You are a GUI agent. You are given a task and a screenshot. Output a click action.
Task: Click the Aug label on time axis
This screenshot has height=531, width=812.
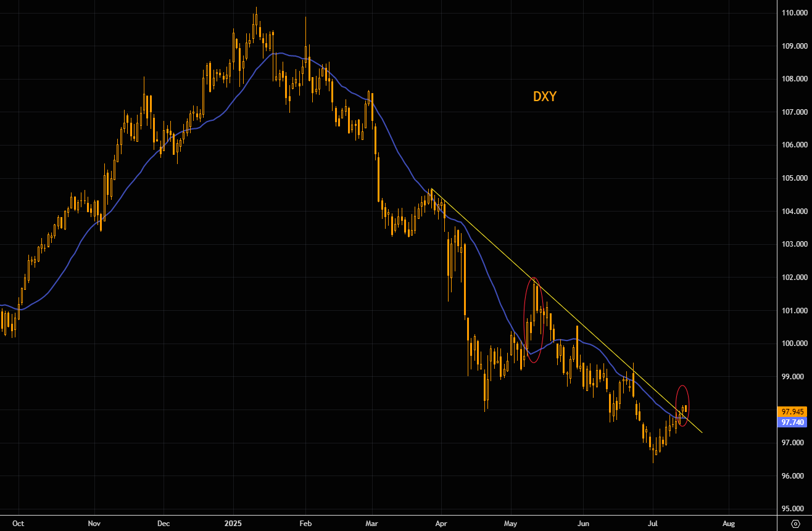pos(728,522)
